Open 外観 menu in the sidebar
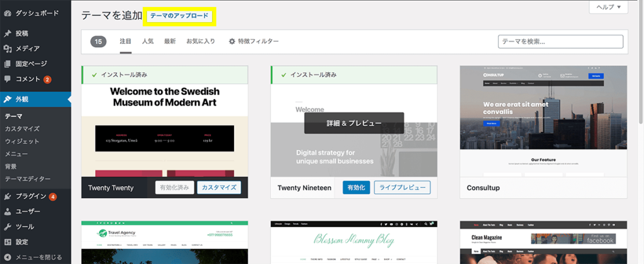 pyautogui.click(x=35, y=99)
